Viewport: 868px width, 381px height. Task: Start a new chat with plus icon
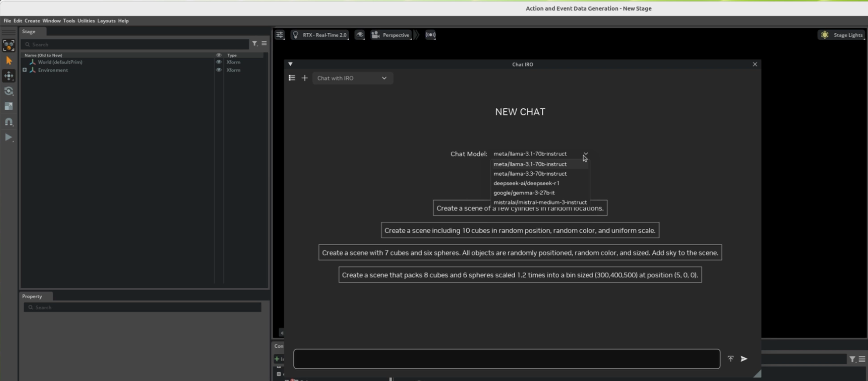coord(305,78)
